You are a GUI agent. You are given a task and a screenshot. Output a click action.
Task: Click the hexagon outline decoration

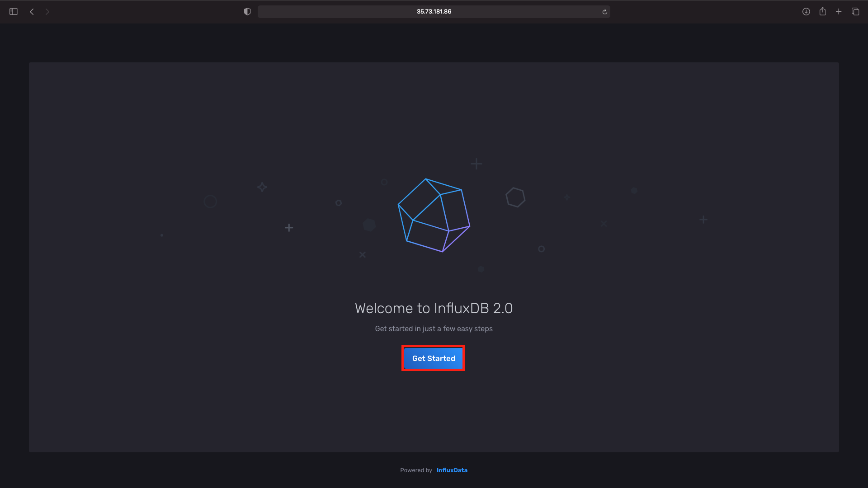(515, 197)
